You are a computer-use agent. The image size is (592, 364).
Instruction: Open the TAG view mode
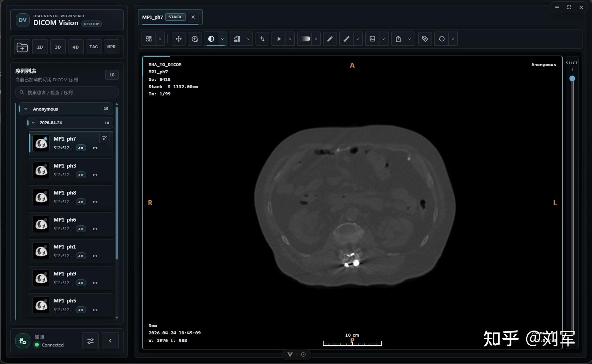[94, 47]
